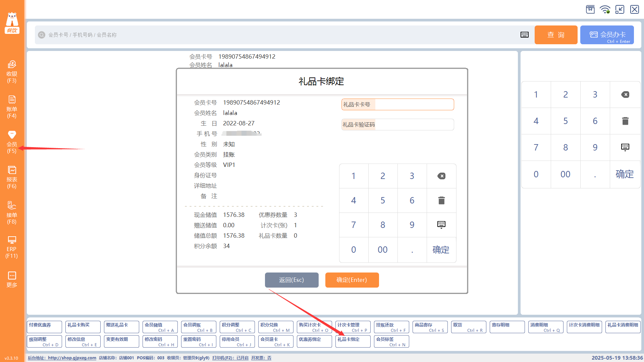Image resolution: width=644 pixels, height=362 pixels.
Task: Select the 会员 (F5) member sidebar icon
Action: click(12, 142)
